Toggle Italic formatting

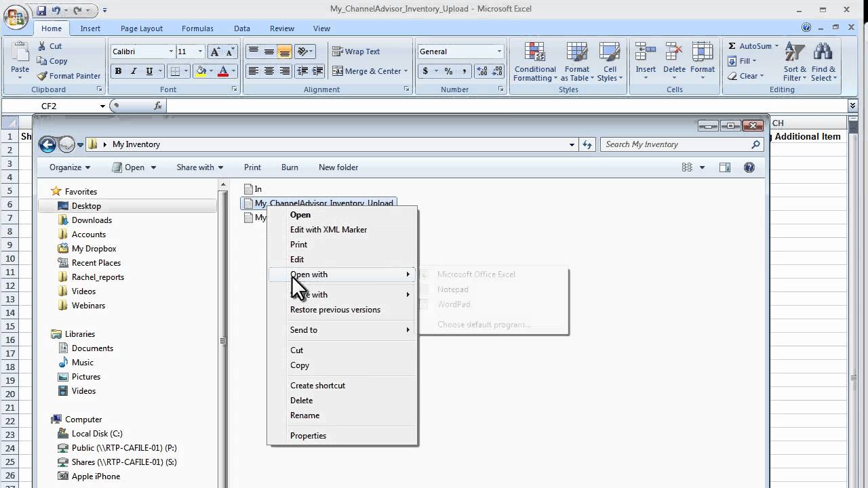pyautogui.click(x=134, y=71)
